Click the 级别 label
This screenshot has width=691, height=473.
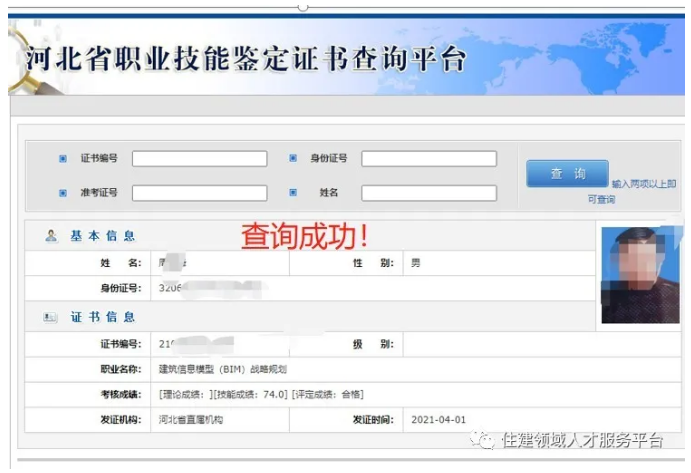[373, 344]
